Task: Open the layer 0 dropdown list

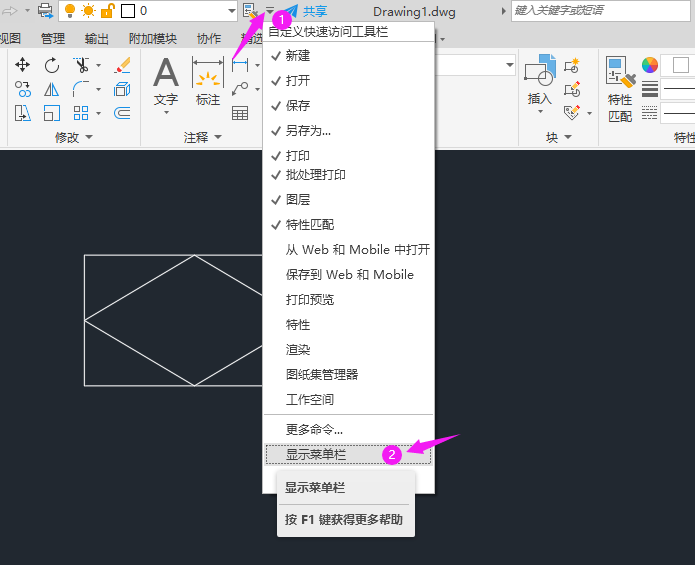Action: tap(232, 11)
